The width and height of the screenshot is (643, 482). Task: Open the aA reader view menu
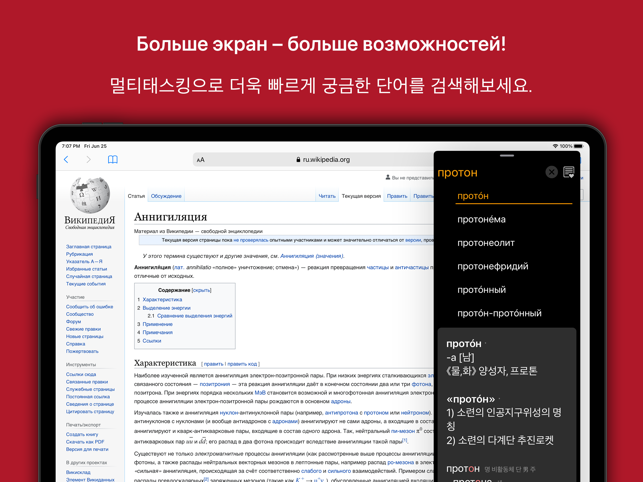(200, 160)
